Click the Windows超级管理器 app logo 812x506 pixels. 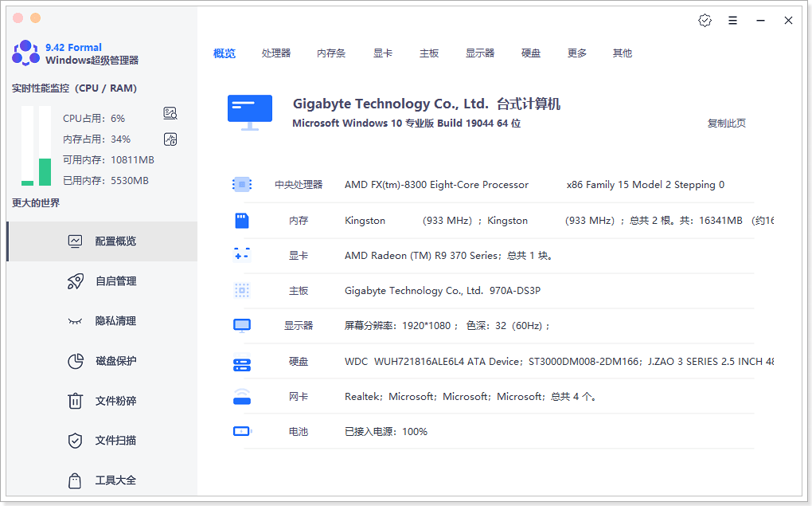pyautogui.click(x=26, y=53)
